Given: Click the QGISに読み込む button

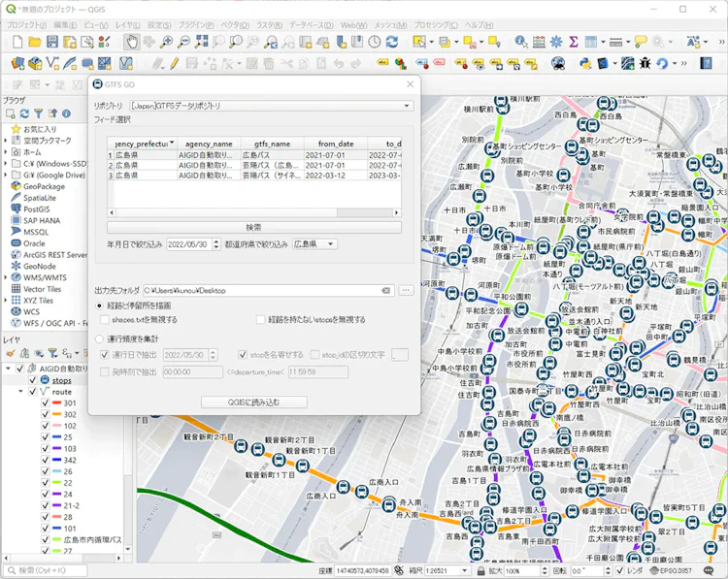Looking at the screenshot, I should tap(254, 402).
